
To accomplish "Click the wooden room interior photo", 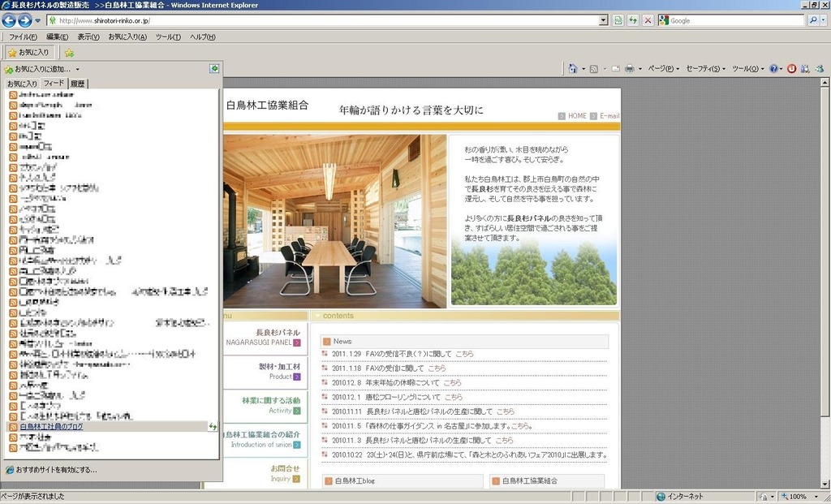I will click(335, 221).
